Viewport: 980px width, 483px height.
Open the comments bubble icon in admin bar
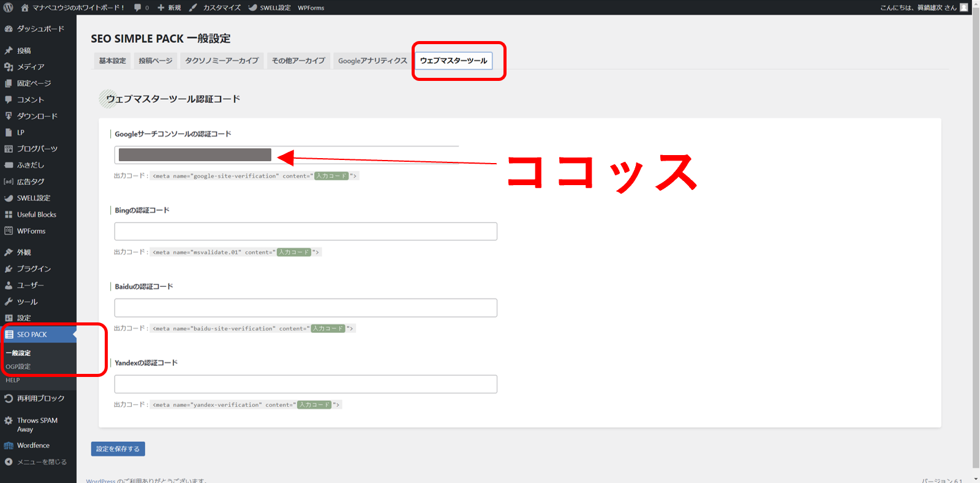(138, 7)
